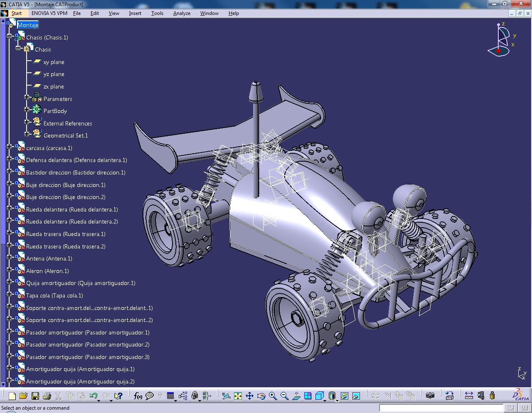This screenshot has height=413, width=532.
Task: Expand the carcasa (carcasa.1) node
Action: [9, 147]
